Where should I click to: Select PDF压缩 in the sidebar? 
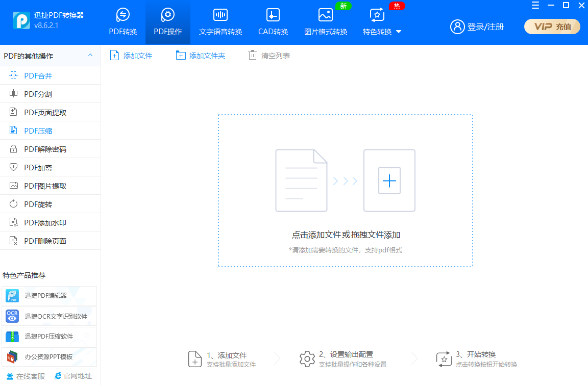tap(50, 131)
